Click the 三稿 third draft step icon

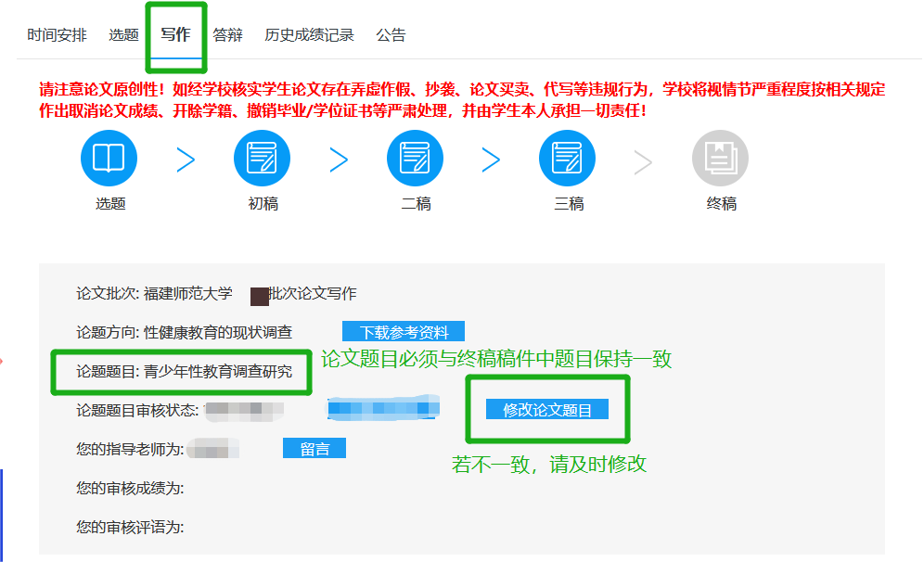pos(568,159)
